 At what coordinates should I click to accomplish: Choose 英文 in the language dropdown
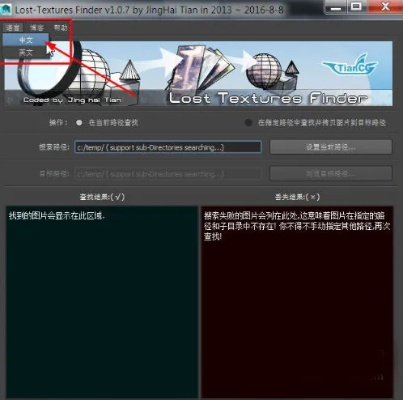(26, 52)
